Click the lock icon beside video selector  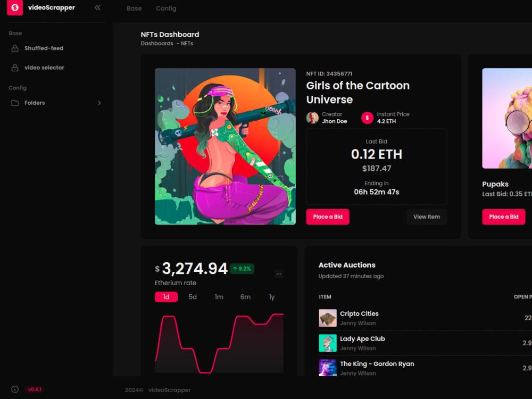click(15, 68)
